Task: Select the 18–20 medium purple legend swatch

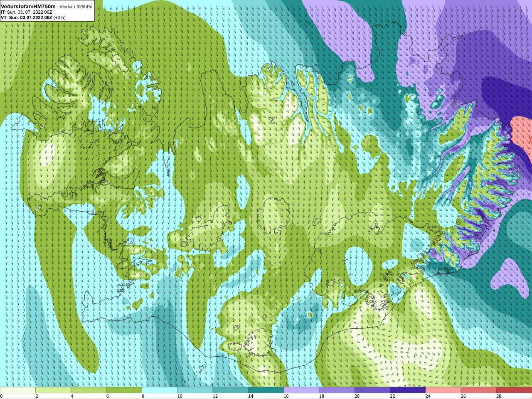Action: (x=337, y=390)
